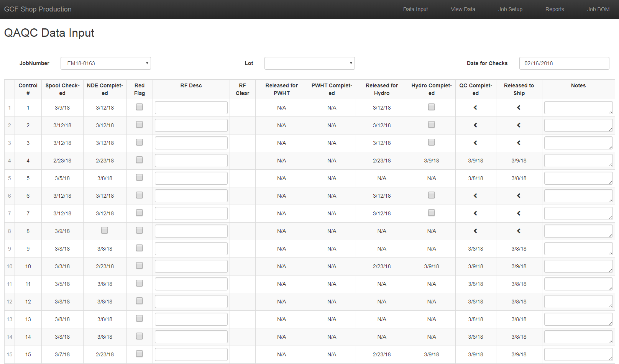Expand the Lot dropdown
The image size is (619, 364).
(309, 63)
